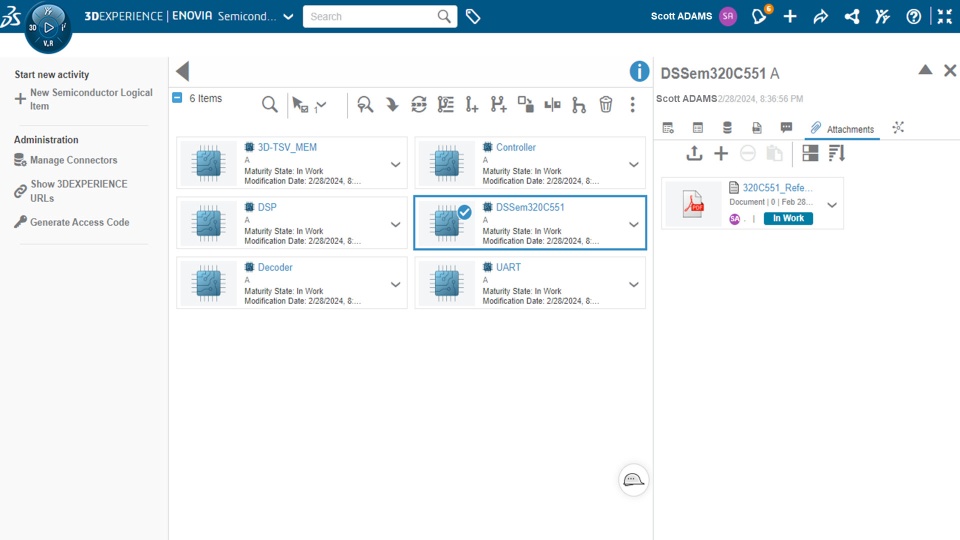Toggle the 6 Items select-all checkbox
The width and height of the screenshot is (960, 540).
point(177,97)
